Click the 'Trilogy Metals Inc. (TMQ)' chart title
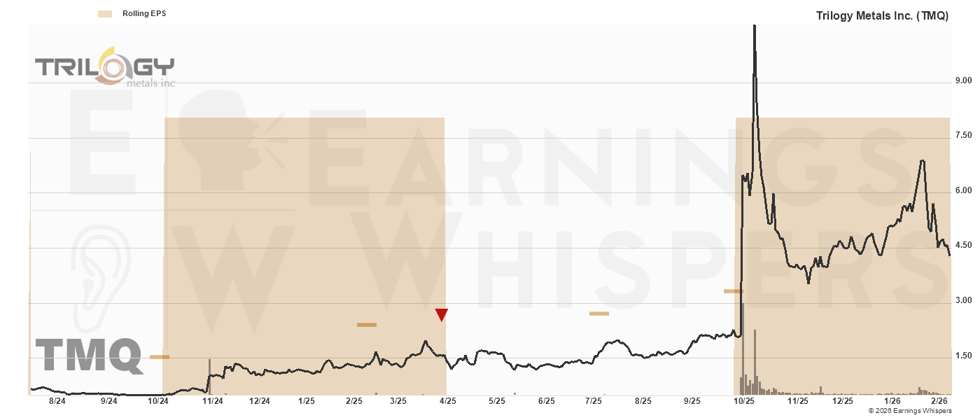 pyautogui.click(x=883, y=15)
